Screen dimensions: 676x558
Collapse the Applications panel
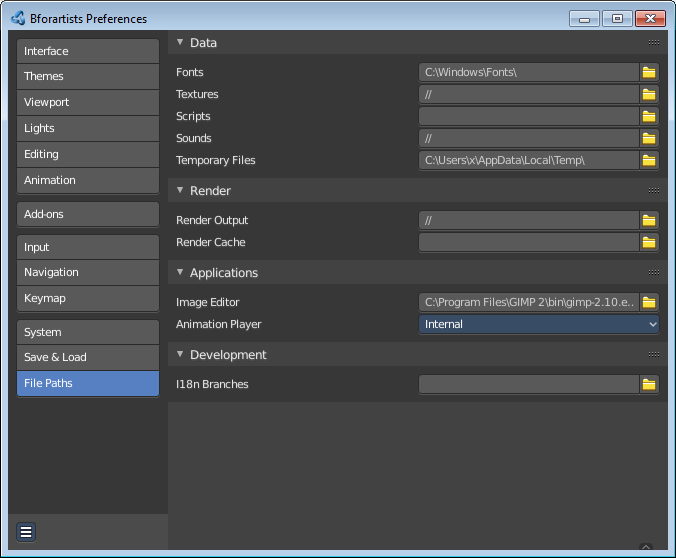pos(180,272)
